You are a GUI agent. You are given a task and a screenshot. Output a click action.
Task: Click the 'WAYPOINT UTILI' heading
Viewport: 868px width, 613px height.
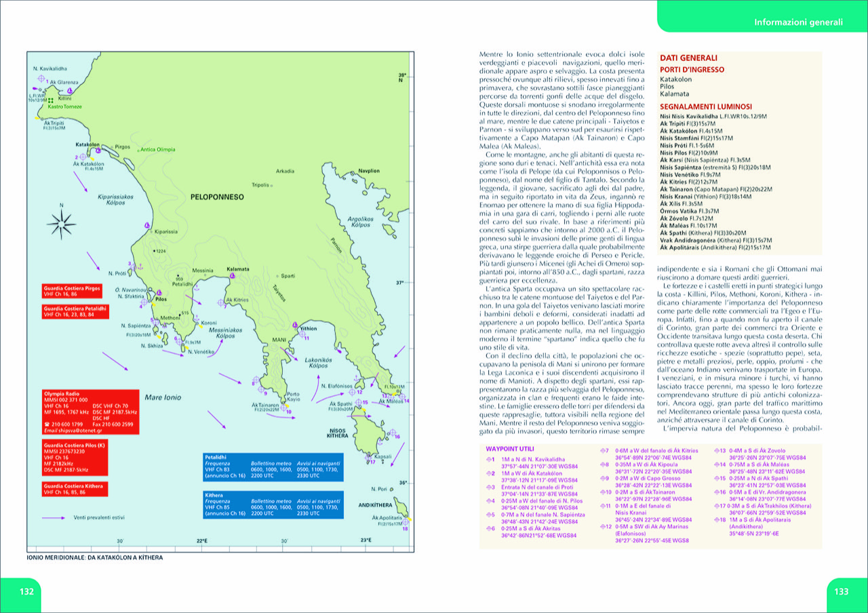click(510, 449)
